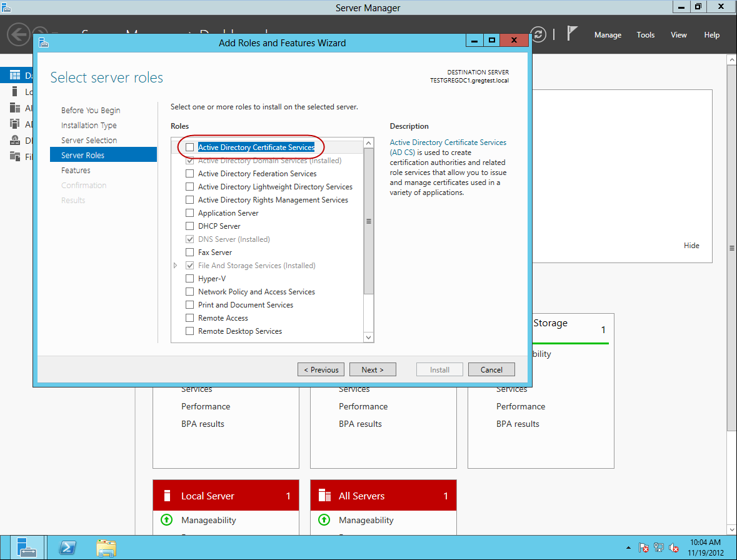Select AD DS icon in left sidebar
The image size is (737, 560).
click(15, 124)
